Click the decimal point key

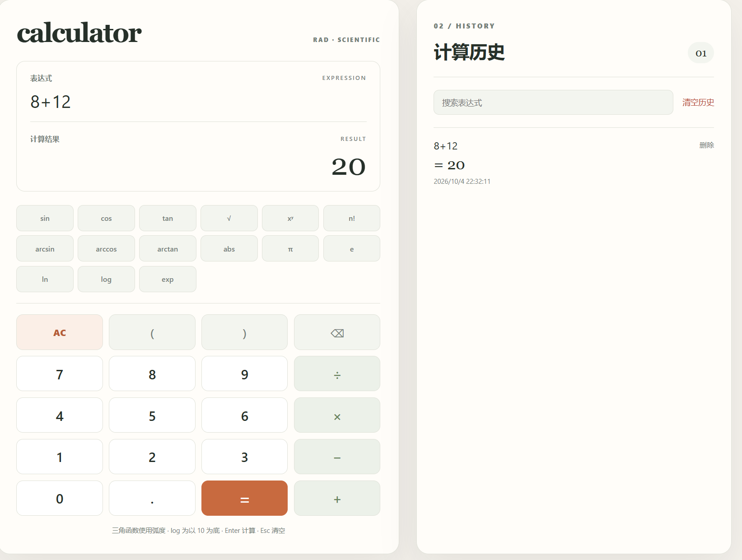coord(152,499)
